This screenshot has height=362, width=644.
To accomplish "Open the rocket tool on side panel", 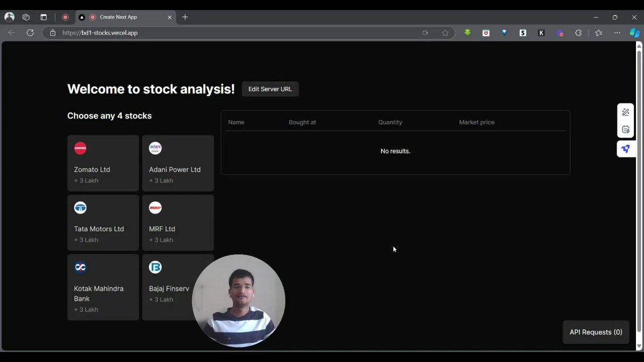I will (x=626, y=149).
